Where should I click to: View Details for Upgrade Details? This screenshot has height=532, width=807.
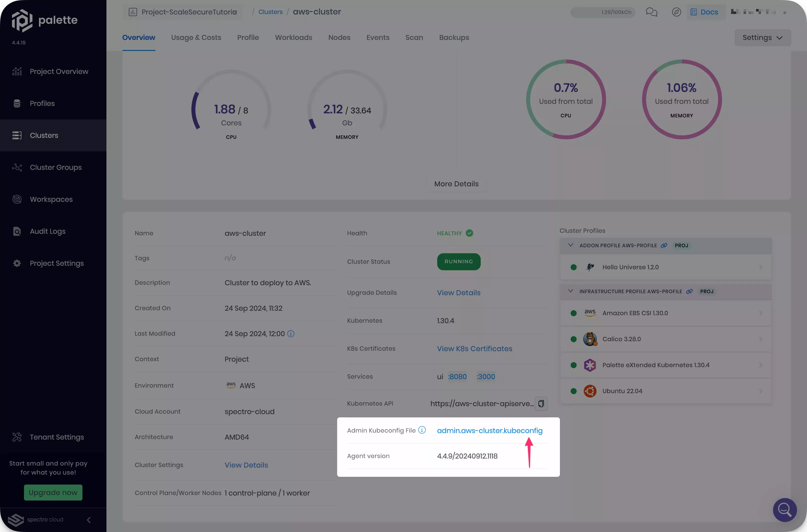click(x=458, y=292)
